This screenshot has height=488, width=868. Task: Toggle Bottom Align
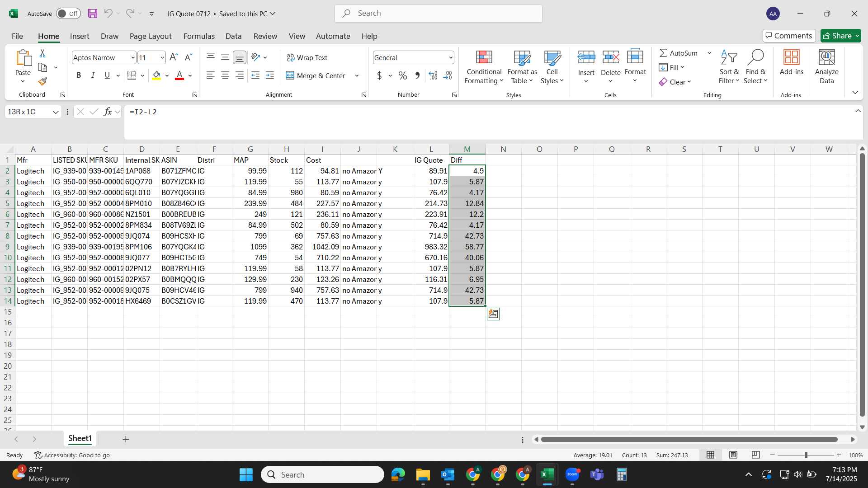(x=240, y=57)
